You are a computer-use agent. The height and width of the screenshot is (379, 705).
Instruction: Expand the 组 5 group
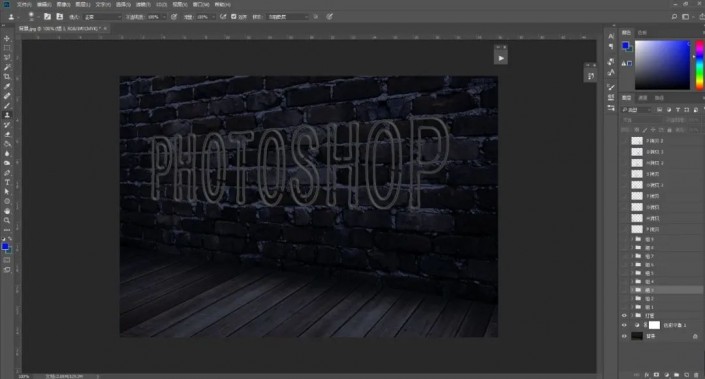point(632,273)
